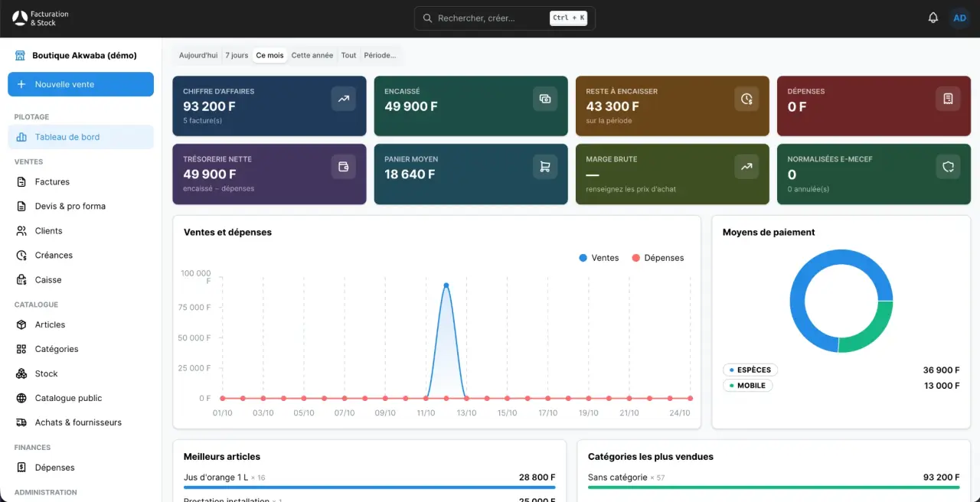Click the Boutique Akwaba (démo) name
The image size is (980, 502).
pos(84,55)
